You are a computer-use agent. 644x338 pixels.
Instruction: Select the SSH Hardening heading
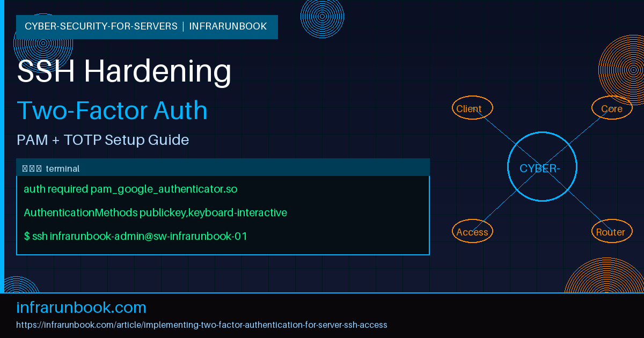point(125,71)
